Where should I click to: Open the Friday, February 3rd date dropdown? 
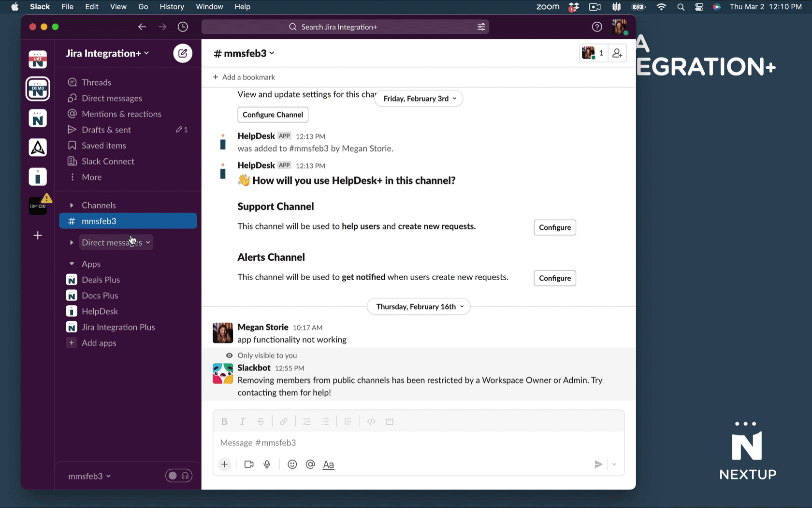tap(419, 99)
